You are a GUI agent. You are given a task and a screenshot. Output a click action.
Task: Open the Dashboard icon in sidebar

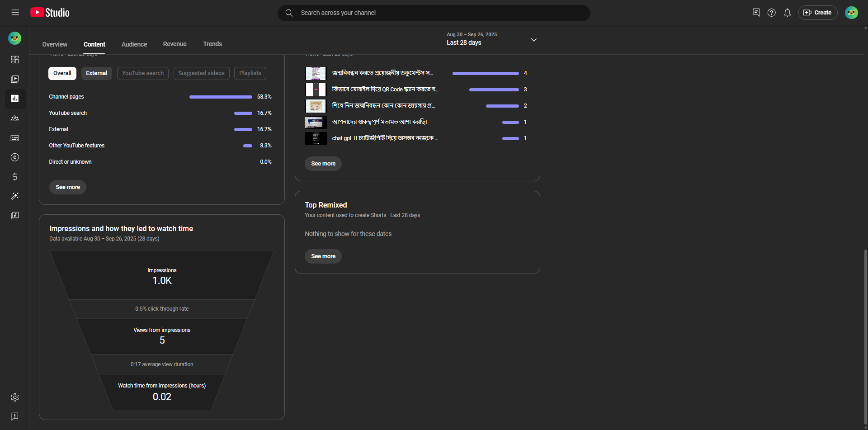15,60
